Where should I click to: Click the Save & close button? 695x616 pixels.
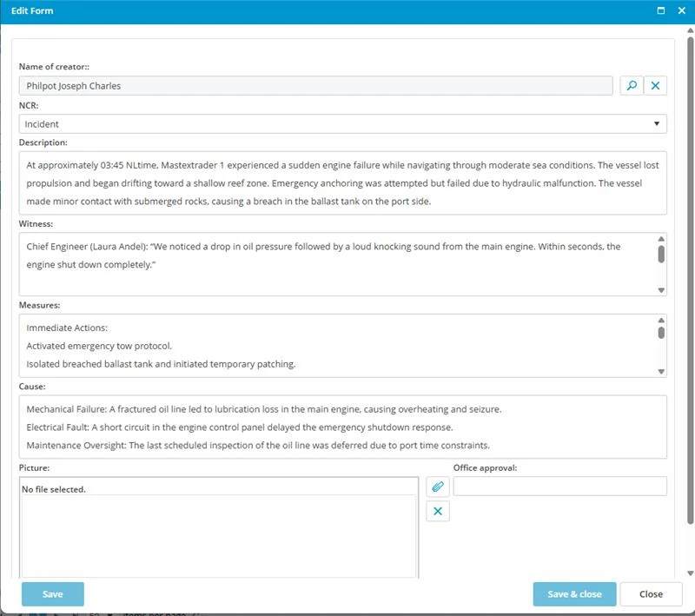(574, 594)
